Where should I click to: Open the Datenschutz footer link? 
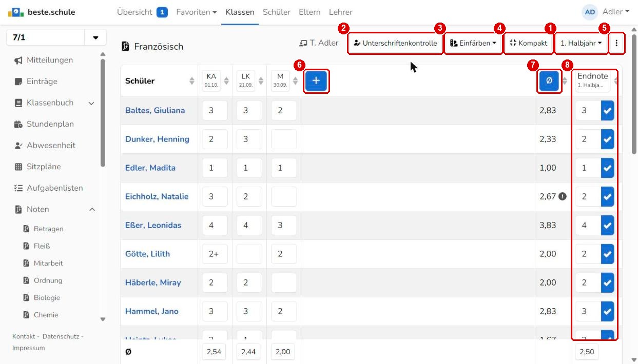[x=61, y=336]
